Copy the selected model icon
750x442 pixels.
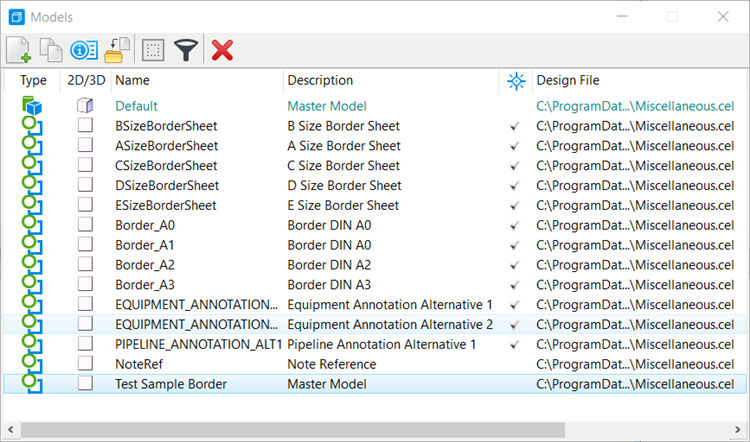click(51, 49)
